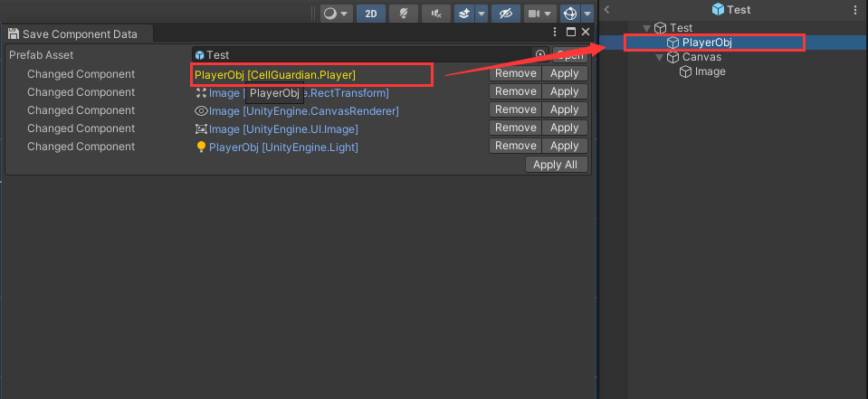Select Image [UnityEngine.UI.Image] entry

tap(276, 129)
